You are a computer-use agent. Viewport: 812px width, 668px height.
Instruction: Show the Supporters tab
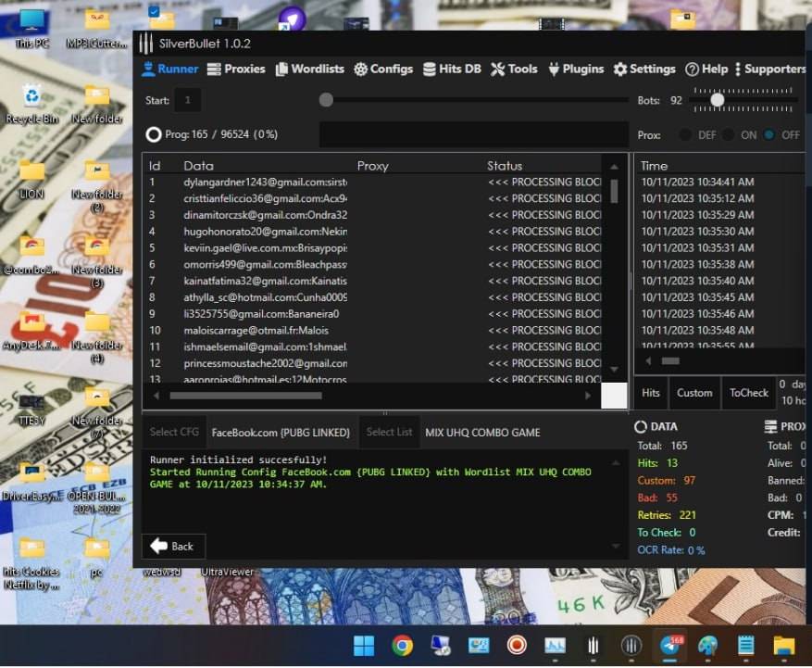point(770,69)
